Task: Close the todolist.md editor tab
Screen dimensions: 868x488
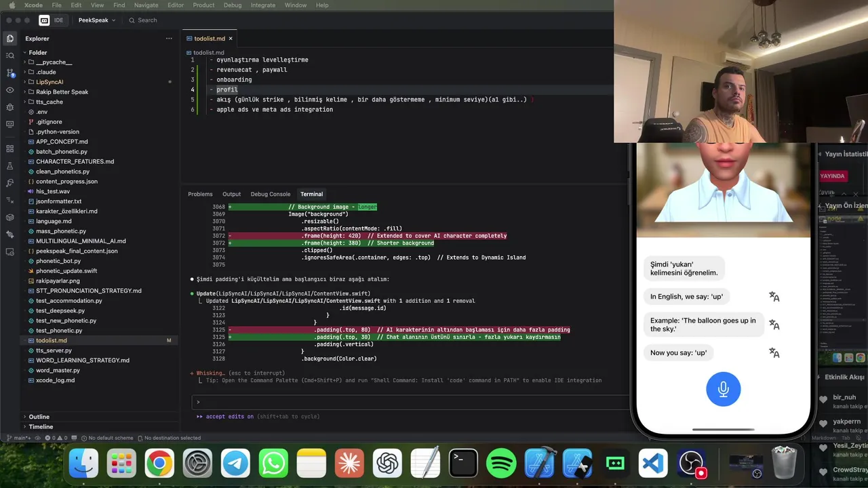Action: pyautogui.click(x=231, y=39)
